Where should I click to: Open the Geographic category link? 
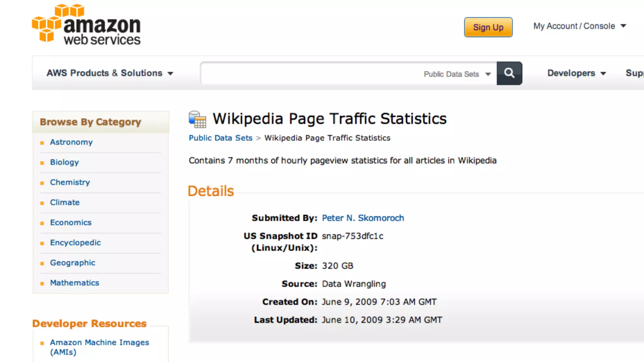[73, 263]
